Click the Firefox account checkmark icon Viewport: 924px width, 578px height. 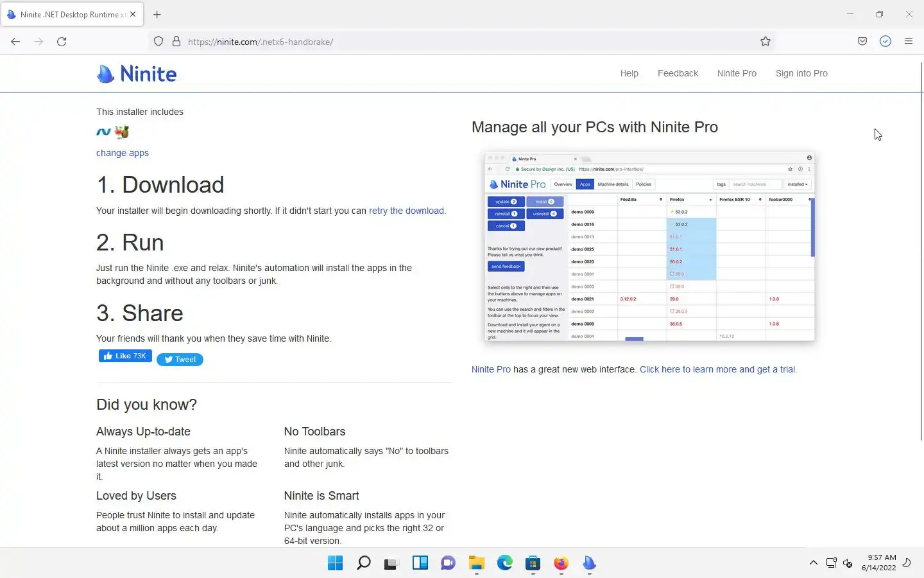[x=886, y=42]
